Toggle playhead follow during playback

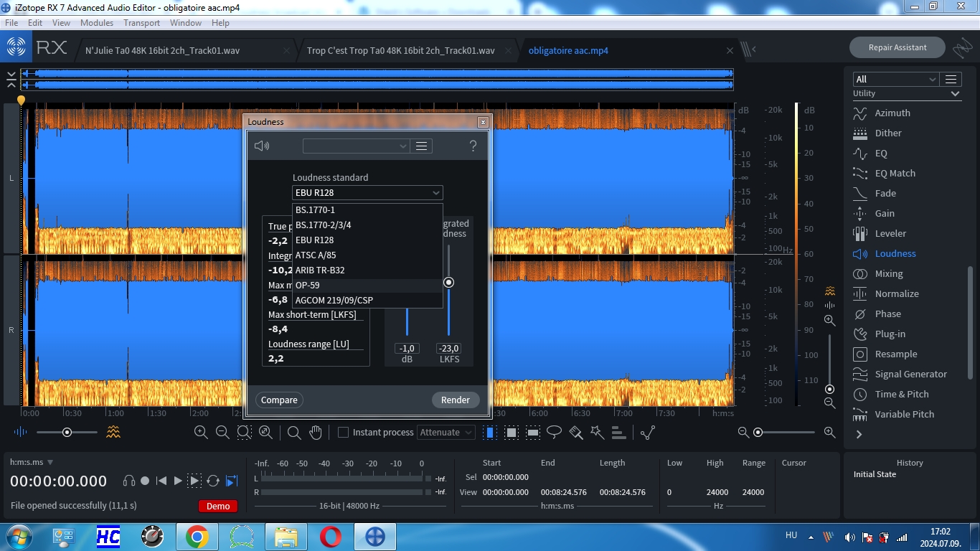232,481
